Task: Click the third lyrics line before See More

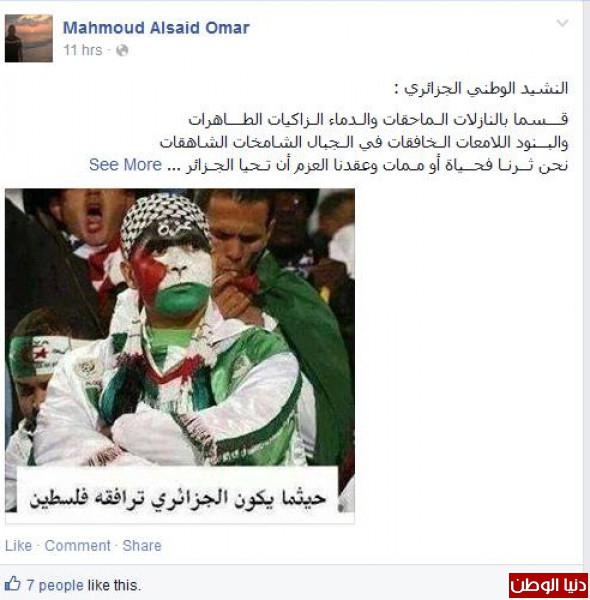Action: [x=377, y=165]
